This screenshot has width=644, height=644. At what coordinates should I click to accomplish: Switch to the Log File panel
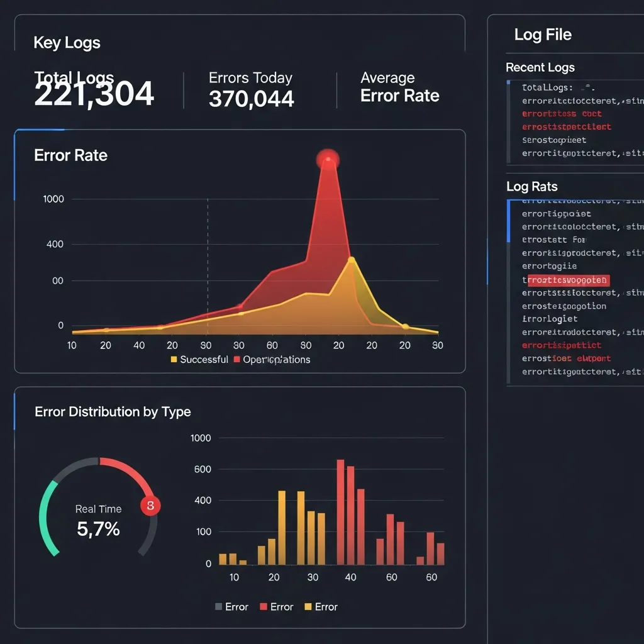(543, 35)
